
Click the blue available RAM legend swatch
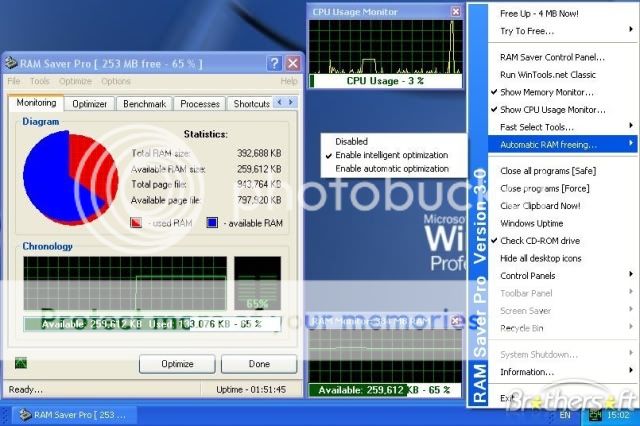pyautogui.click(x=212, y=223)
